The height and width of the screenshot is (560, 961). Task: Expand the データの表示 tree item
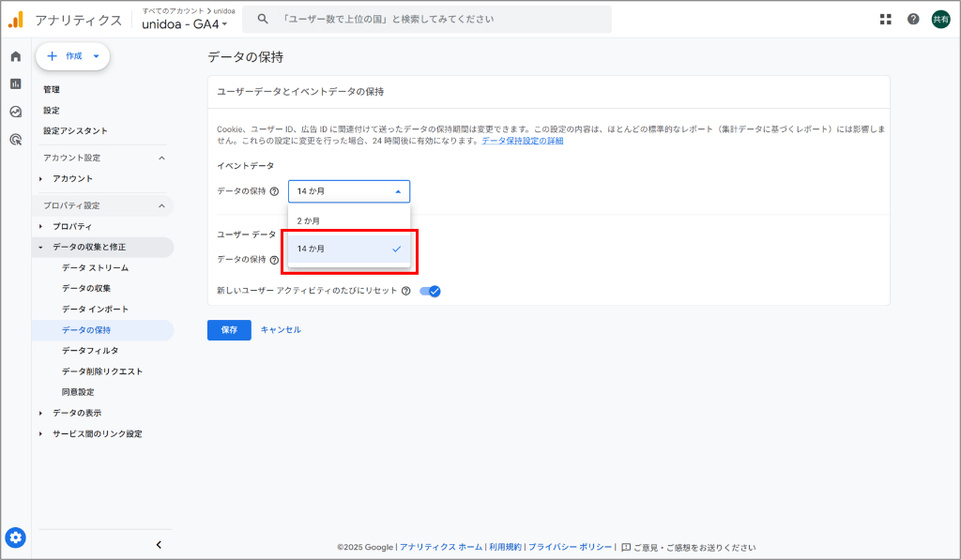coord(41,413)
